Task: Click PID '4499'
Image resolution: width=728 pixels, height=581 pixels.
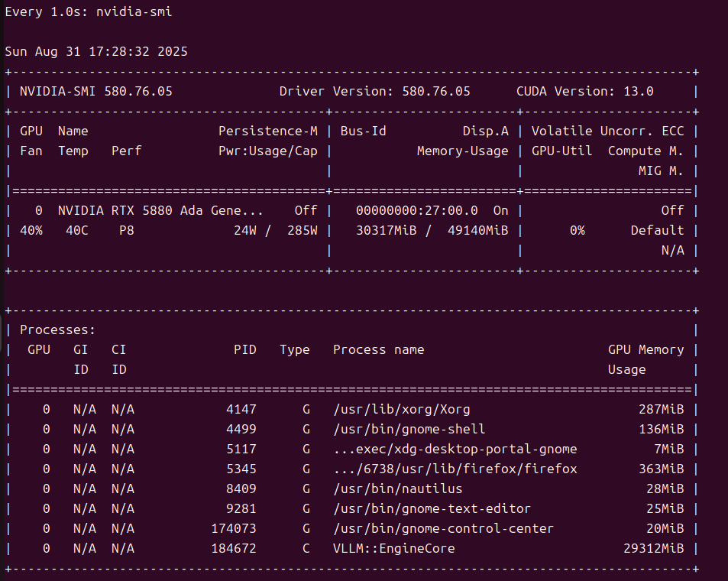Action: (241, 429)
